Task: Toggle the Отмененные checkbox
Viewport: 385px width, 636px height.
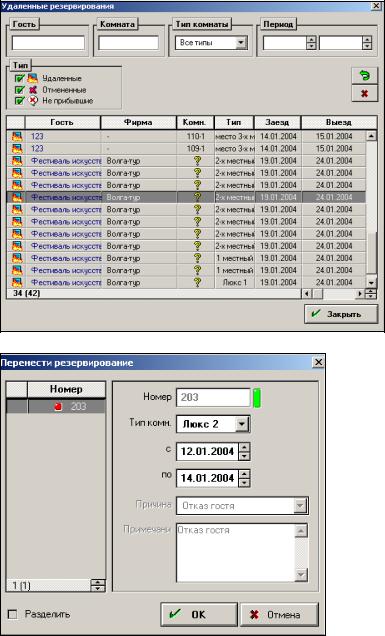Action: [19, 90]
